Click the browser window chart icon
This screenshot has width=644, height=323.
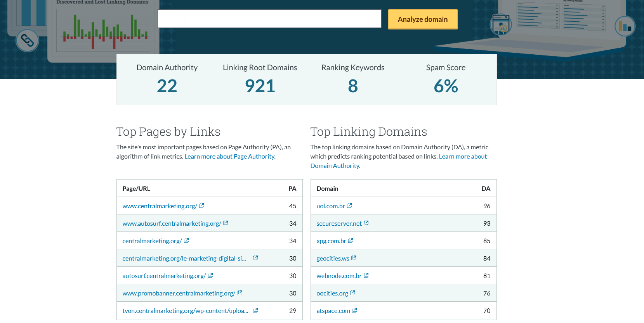[x=501, y=24]
